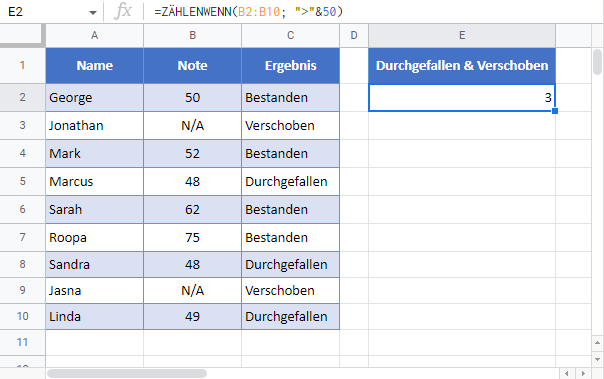Click the scroll down arrow
604x379 pixels.
coord(597,359)
